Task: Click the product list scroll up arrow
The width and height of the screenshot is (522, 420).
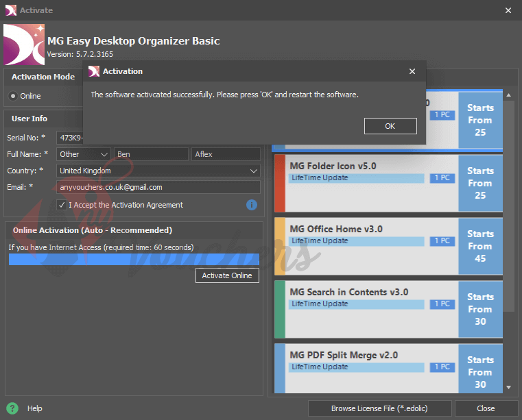Action: pyautogui.click(x=509, y=95)
